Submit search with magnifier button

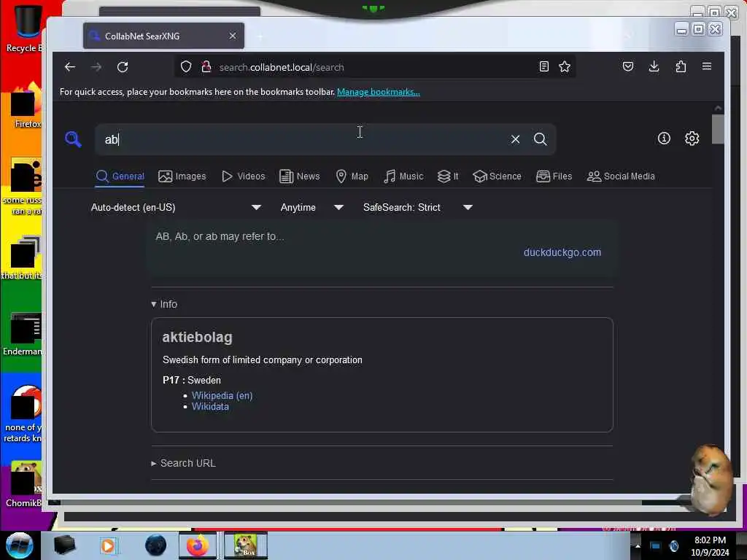point(541,139)
